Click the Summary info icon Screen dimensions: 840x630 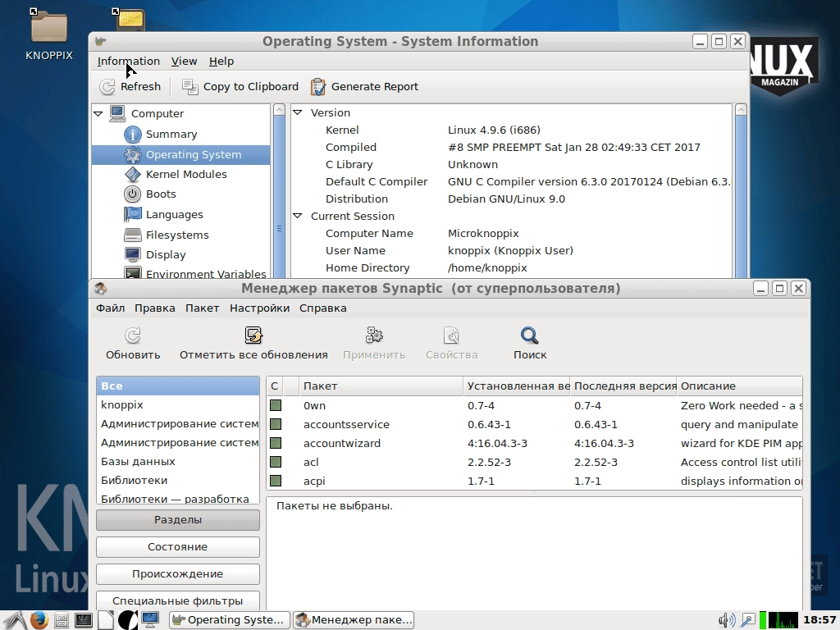coord(132,134)
